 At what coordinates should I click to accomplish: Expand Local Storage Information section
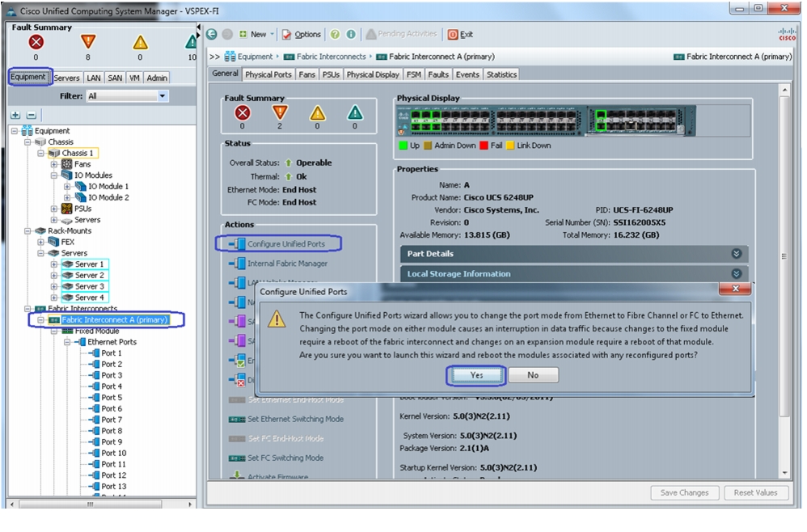tap(574, 274)
